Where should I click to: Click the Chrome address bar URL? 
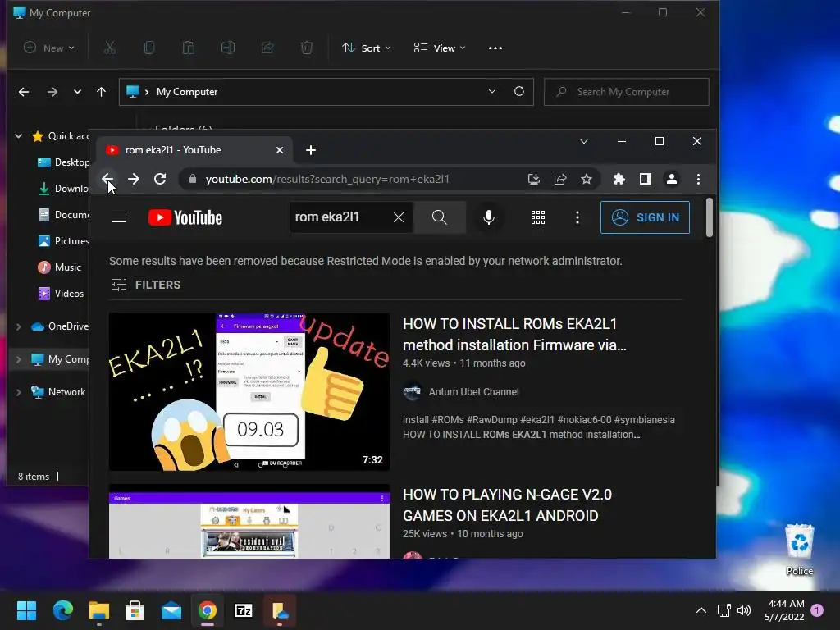pyautogui.click(x=327, y=179)
